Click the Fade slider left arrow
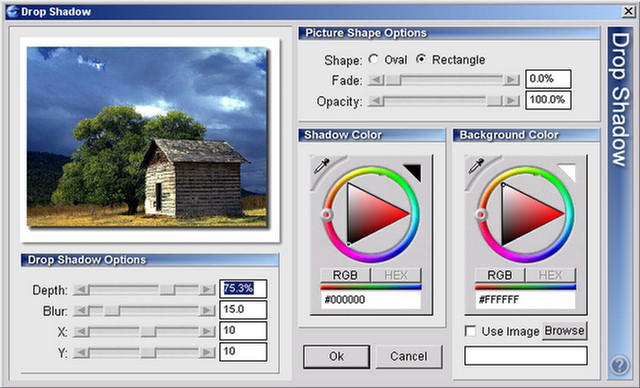Viewport: 640px width, 388px height. pos(376,80)
